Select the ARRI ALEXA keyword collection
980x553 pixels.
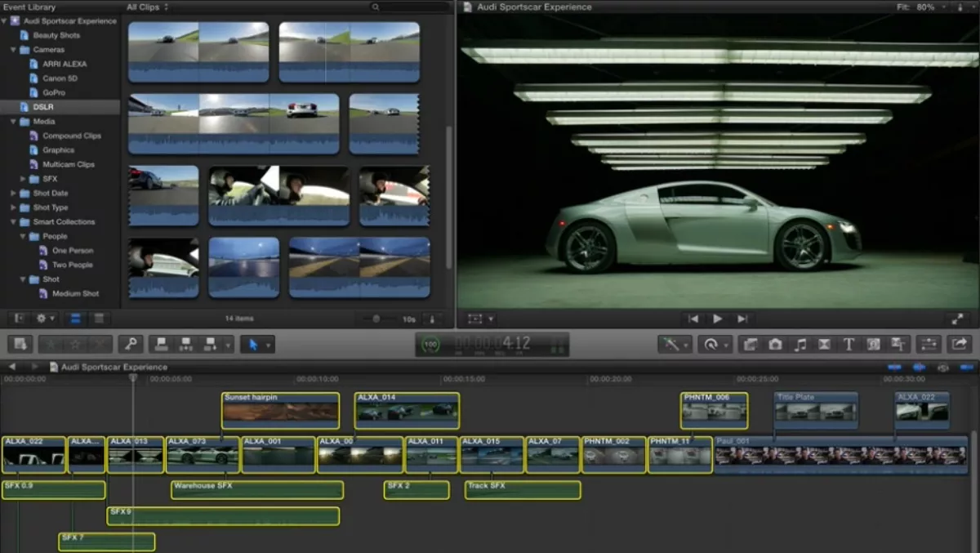[65, 64]
